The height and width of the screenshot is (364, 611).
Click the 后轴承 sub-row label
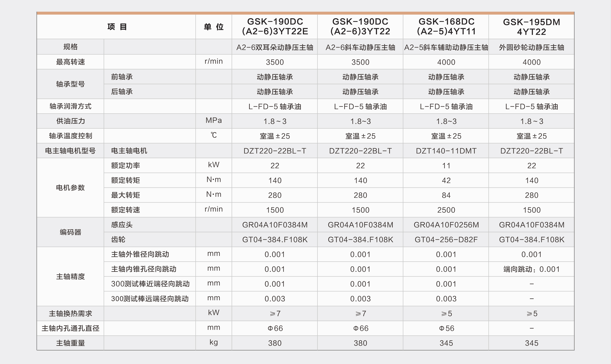click(122, 92)
